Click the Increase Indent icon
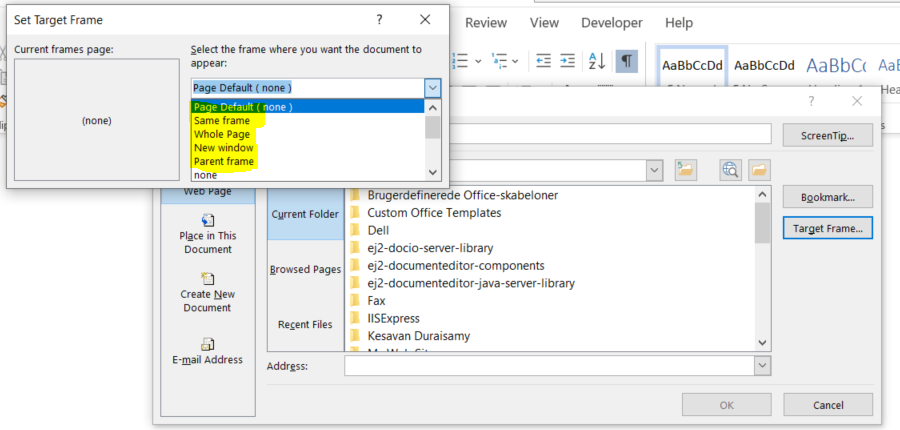This screenshot has height=430, width=900. [x=568, y=61]
